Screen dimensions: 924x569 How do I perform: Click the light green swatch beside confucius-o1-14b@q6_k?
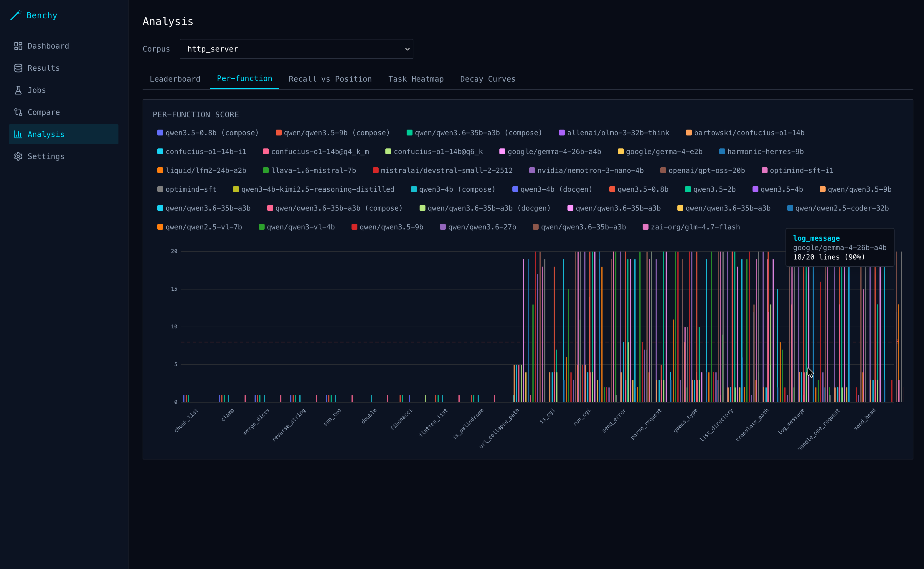(388, 152)
